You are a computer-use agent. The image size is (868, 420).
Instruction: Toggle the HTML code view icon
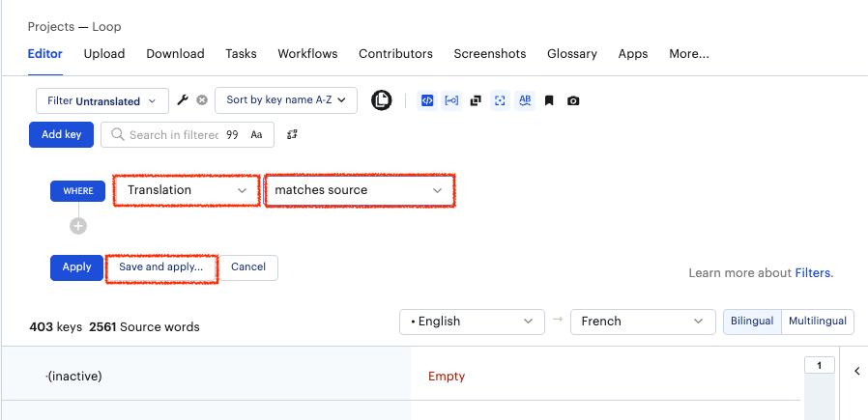(427, 100)
